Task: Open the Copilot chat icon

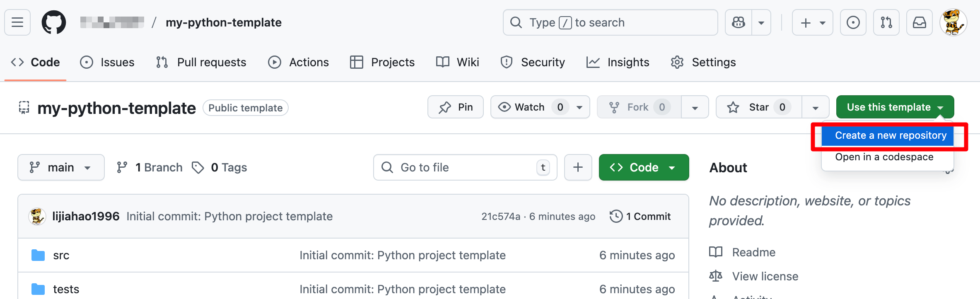Action: pos(739,22)
